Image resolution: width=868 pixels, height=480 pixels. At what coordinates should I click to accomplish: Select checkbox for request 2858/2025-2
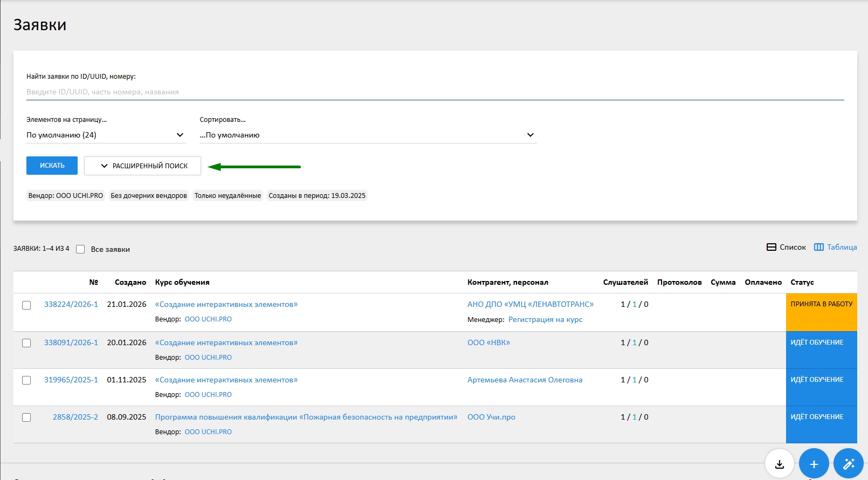click(x=26, y=417)
